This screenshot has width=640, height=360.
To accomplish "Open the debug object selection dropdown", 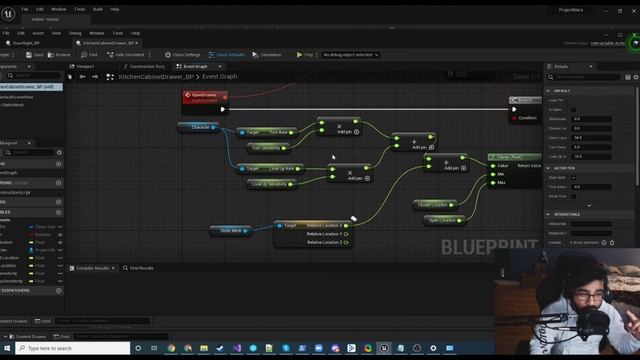I will click(x=351, y=55).
